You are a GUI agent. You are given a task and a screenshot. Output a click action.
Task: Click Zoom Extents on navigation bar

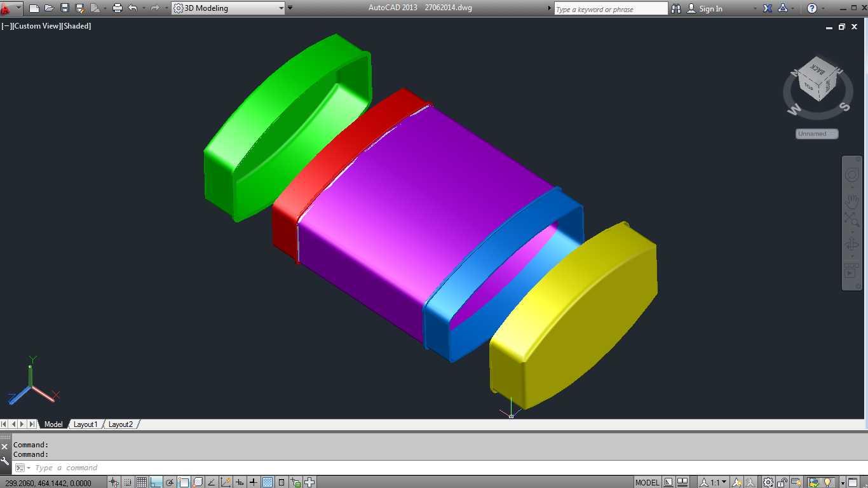(851, 220)
